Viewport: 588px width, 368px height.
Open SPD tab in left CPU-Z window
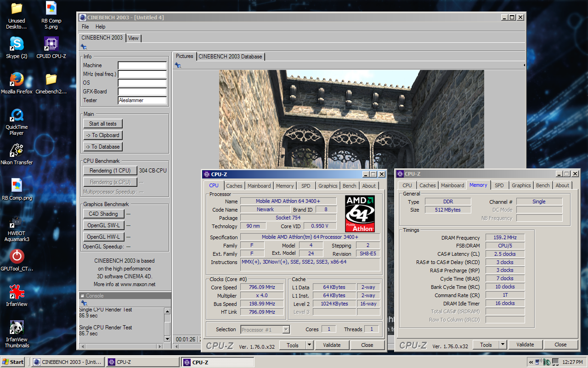[x=306, y=186]
